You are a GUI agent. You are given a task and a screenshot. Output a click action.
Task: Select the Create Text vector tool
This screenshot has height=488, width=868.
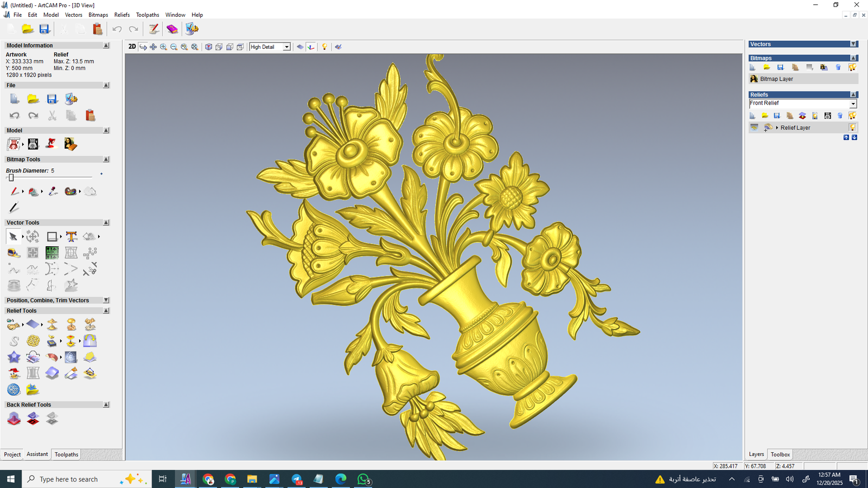pyautogui.click(x=71, y=236)
